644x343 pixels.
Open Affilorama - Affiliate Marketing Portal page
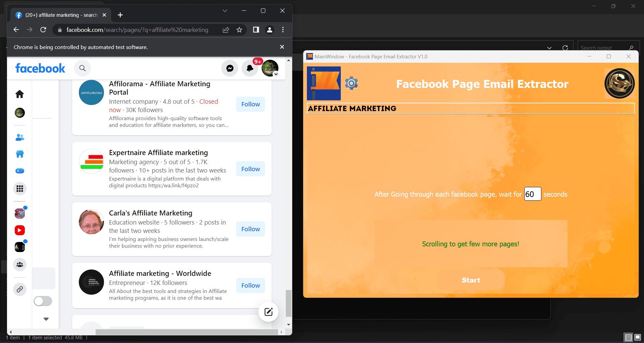pos(160,88)
